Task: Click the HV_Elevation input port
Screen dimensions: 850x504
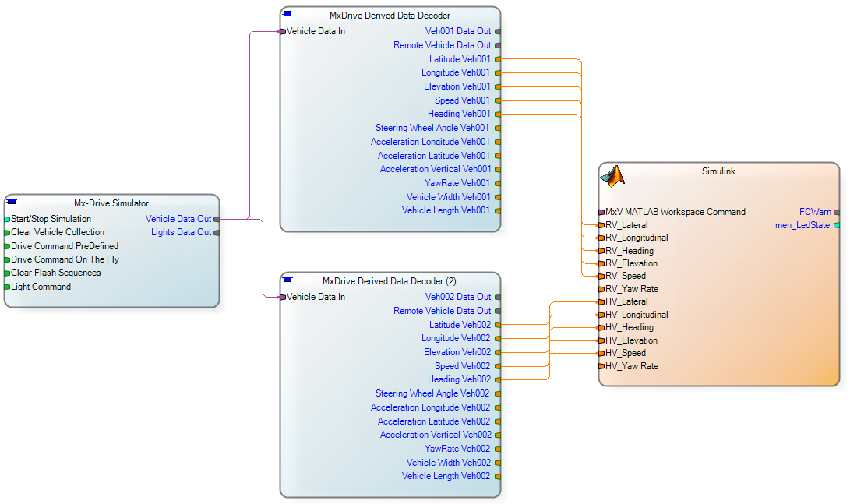Action: (601, 341)
